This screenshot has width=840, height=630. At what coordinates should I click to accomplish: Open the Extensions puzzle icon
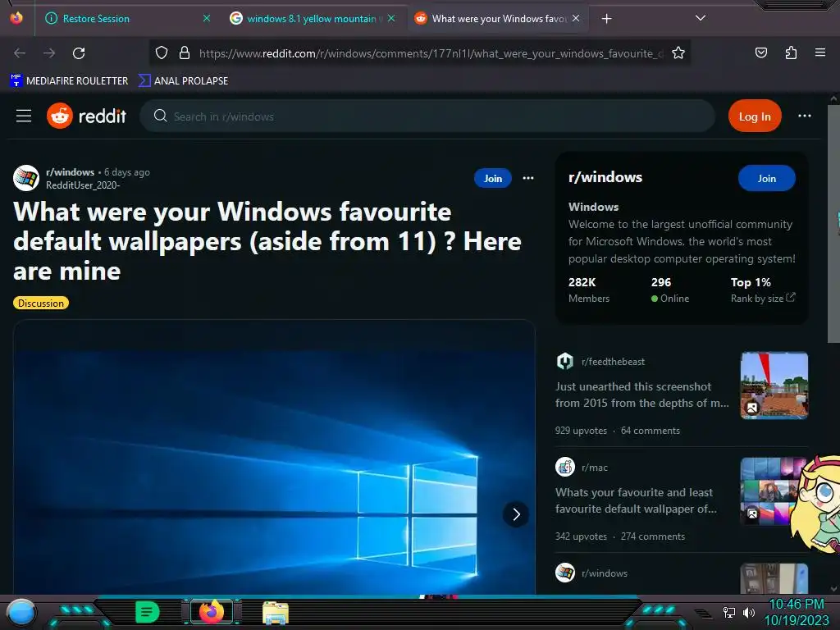click(791, 52)
